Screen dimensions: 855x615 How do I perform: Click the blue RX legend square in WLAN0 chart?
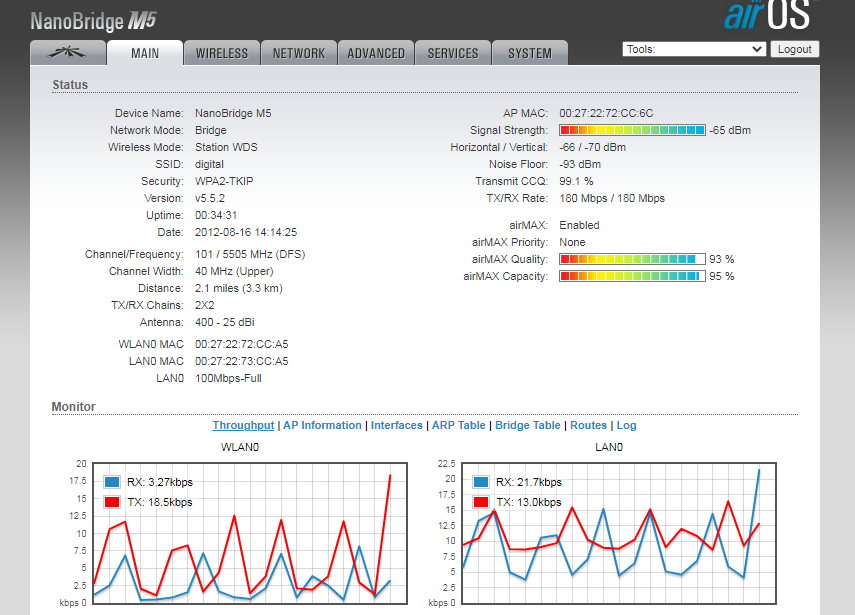pyautogui.click(x=112, y=482)
